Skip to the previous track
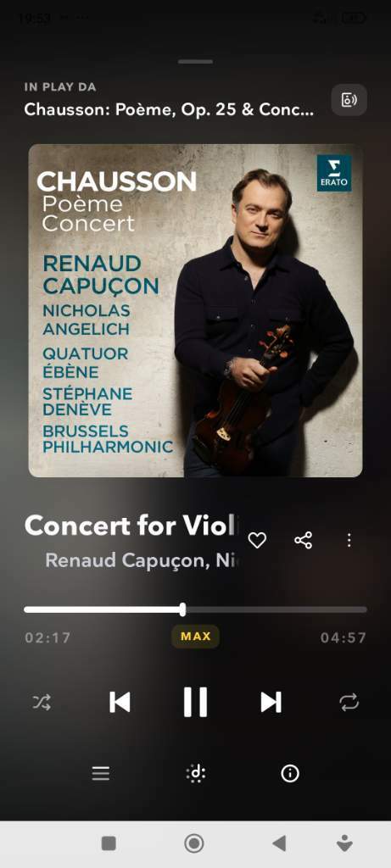Viewport: 391px width, 868px height. pyautogui.click(x=120, y=703)
